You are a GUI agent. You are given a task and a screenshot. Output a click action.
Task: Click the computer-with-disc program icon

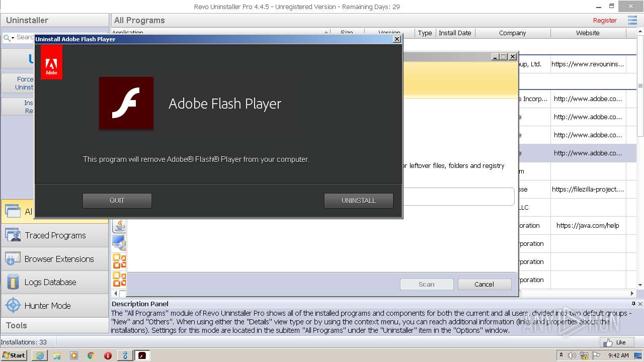point(119,243)
